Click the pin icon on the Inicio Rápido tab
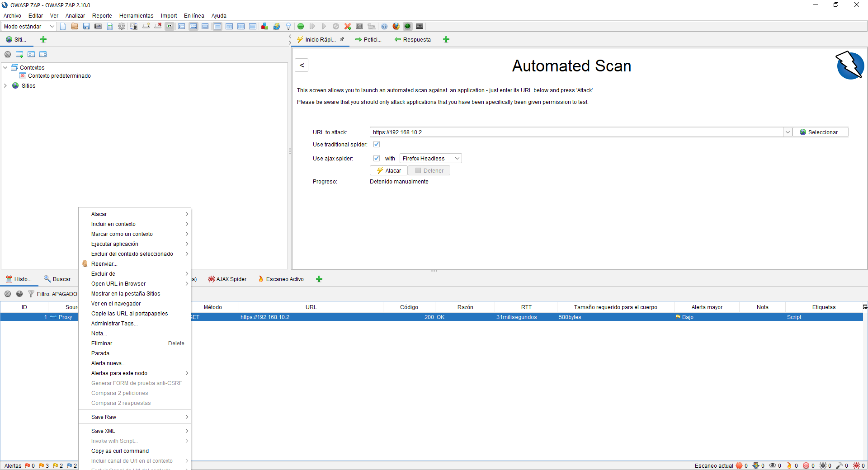868x470 pixels. (342, 39)
